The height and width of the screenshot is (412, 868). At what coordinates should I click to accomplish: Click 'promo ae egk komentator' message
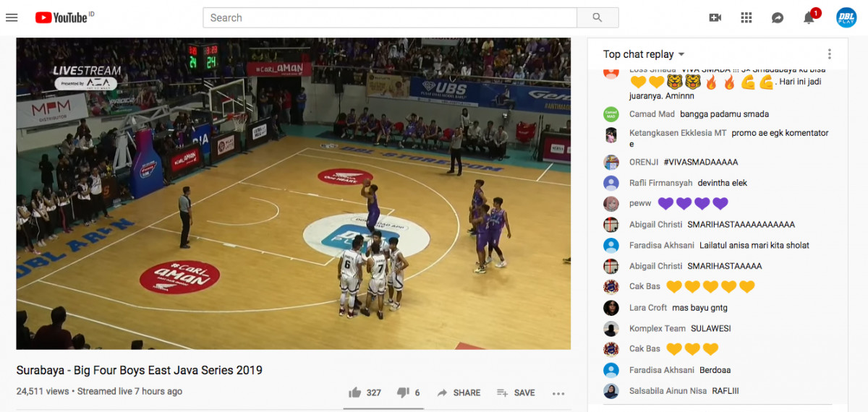pos(729,139)
